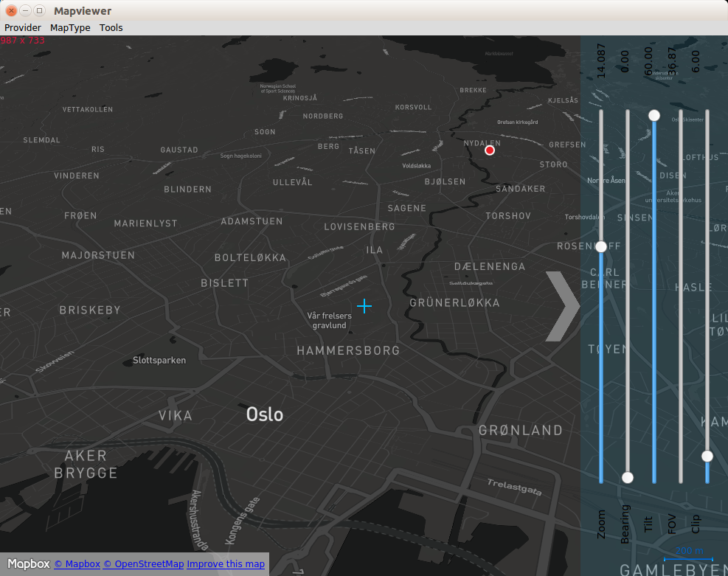Click the FOV slider track
The image size is (728, 576).
(680, 296)
